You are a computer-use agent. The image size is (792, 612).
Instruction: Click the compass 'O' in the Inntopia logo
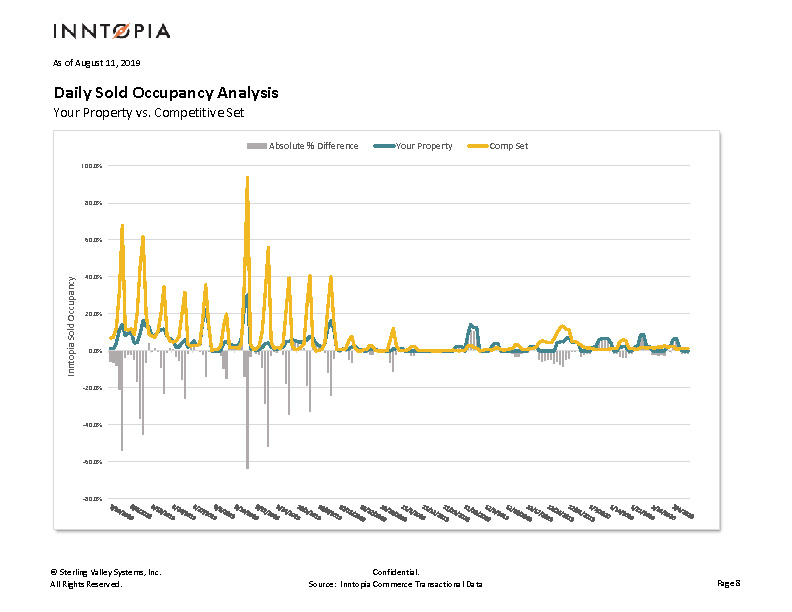(120, 31)
